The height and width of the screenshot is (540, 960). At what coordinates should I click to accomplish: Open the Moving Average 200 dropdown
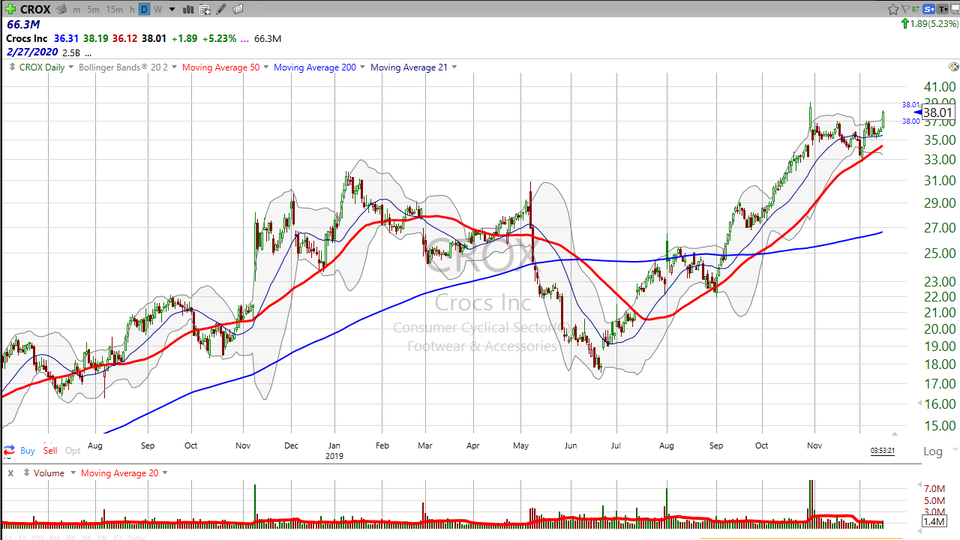point(362,67)
